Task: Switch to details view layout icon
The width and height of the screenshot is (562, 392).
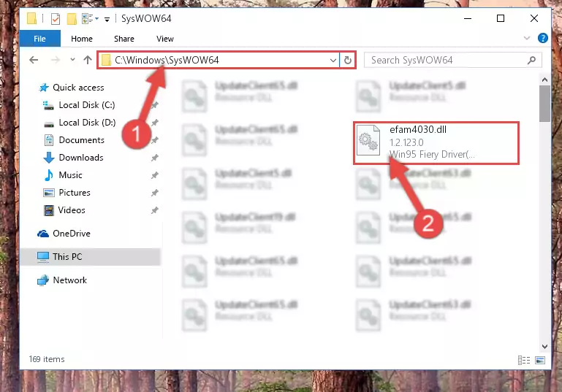Action: coord(524,360)
